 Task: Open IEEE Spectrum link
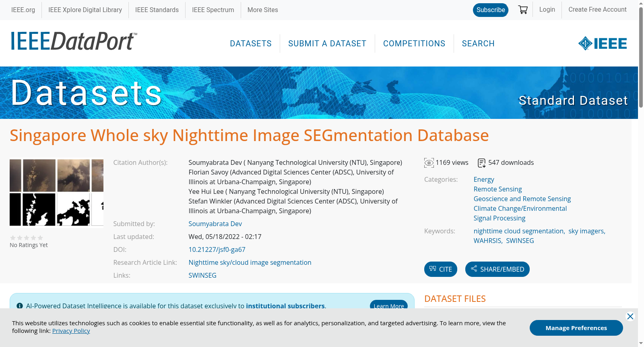point(213,10)
